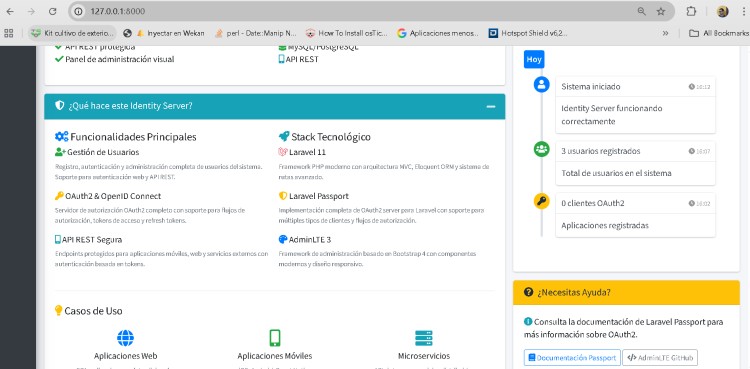The image size is (750, 369).
Task: Click the browser extensions puzzle icon
Action: [691, 11]
